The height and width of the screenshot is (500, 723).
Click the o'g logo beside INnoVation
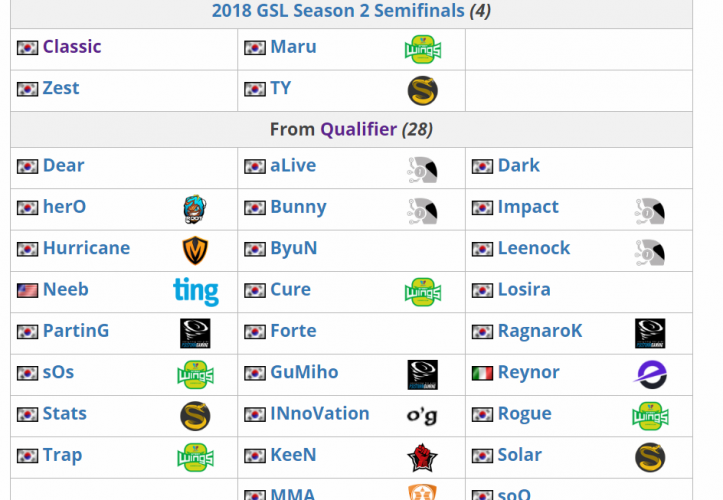coord(423,415)
